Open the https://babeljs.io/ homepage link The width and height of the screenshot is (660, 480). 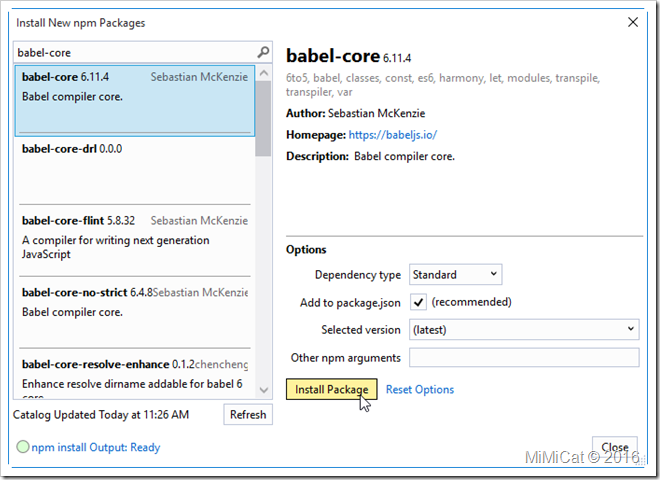pyautogui.click(x=393, y=135)
